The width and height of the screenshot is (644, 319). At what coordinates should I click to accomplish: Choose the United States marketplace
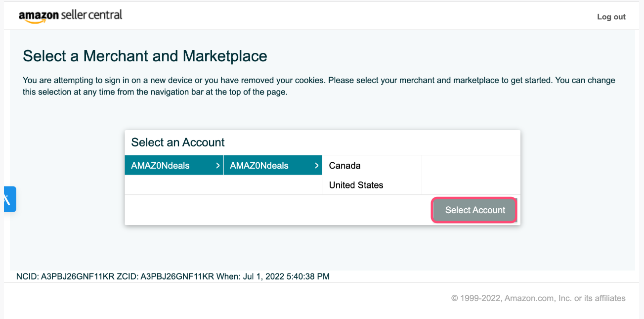click(356, 185)
